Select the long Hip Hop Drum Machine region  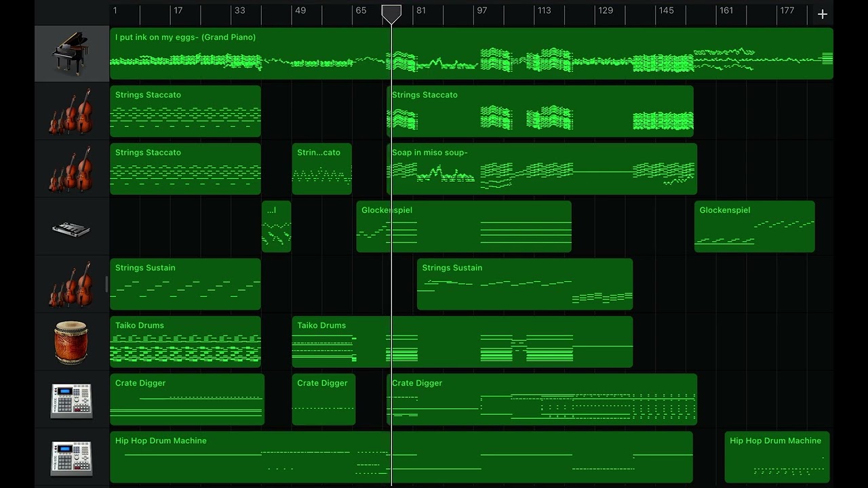coord(401,457)
